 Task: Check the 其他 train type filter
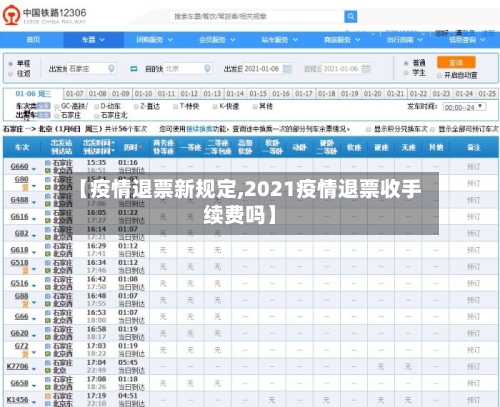[255, 107]
